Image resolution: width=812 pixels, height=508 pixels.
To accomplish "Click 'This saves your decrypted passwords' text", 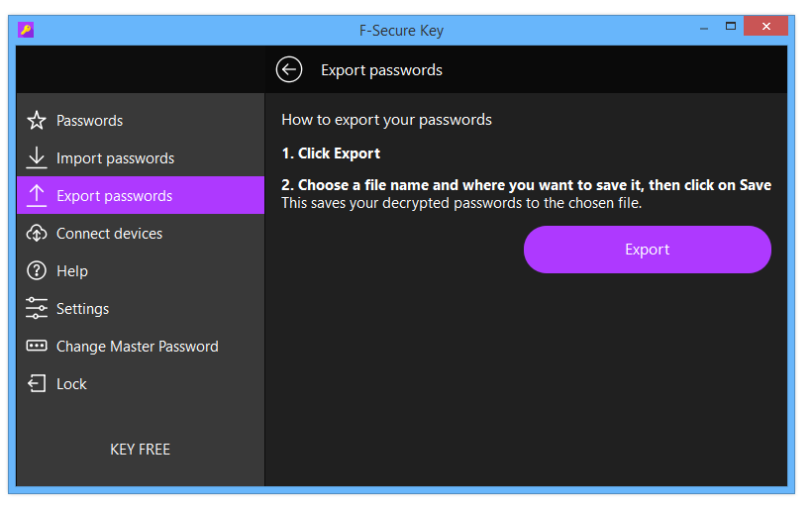I will pyautogui.click(x=461, y=203).
